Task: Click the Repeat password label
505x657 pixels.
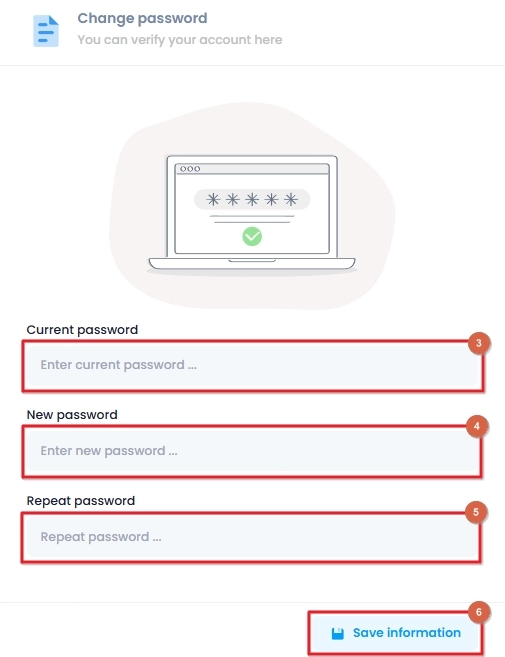Action: [x=81, y=501]
